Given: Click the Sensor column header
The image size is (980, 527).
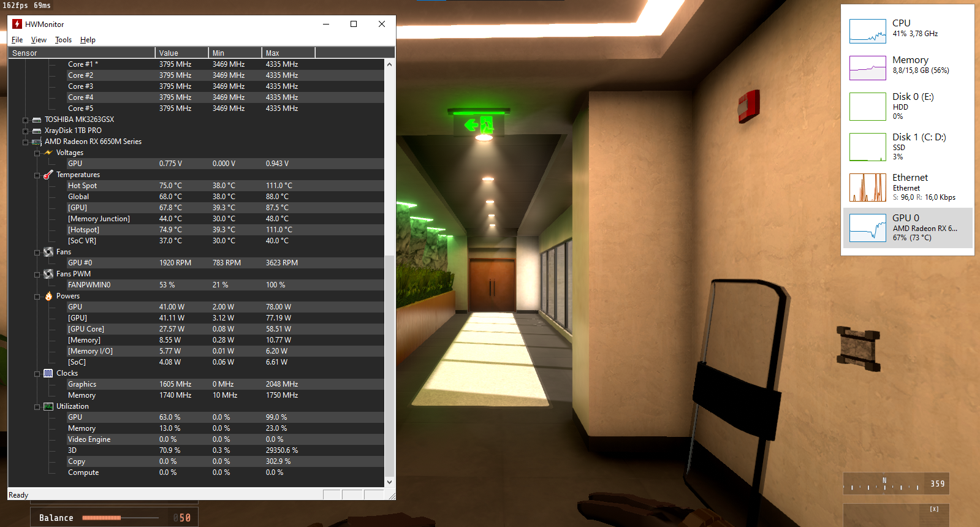Looking at the screenshot, I should (x=82, y=53).
